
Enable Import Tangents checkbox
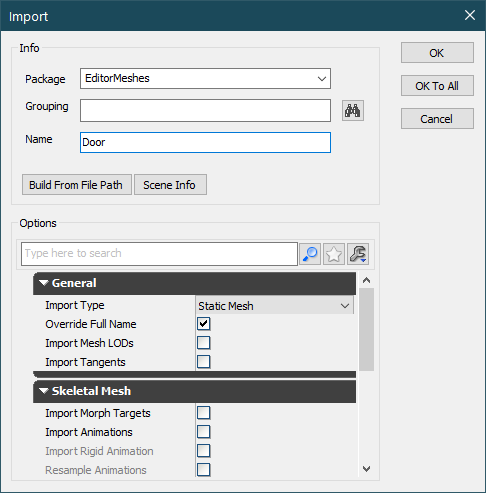(203, 362)
